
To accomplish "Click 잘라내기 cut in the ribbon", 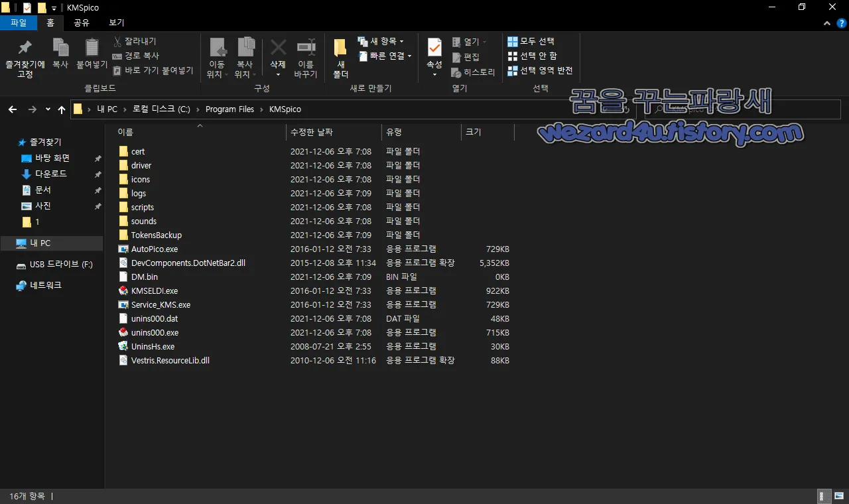I will [x=135, y=41].
